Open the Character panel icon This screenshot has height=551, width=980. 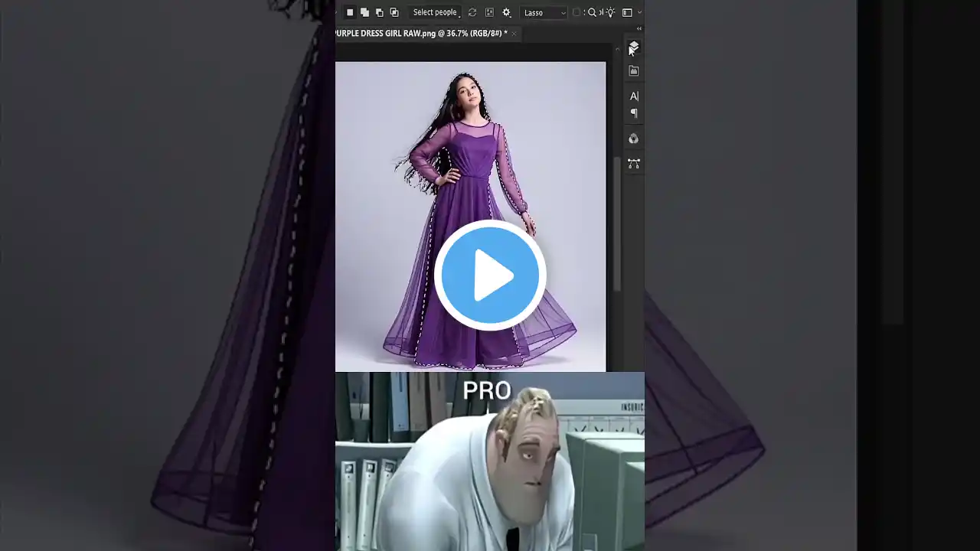[x=634, y=96]
